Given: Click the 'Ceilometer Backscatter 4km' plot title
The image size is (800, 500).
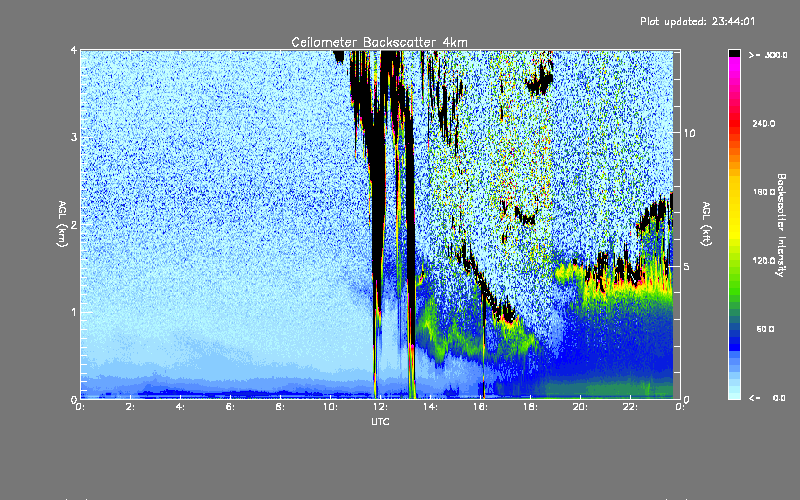Looking at the screenshot, I should click(x=379, y=42).
